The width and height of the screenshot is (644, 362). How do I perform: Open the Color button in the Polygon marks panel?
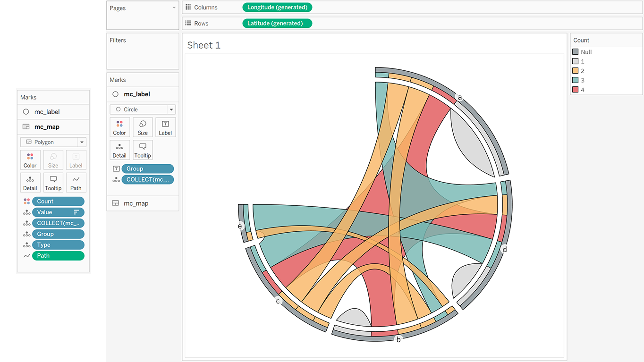click(30, 160)
